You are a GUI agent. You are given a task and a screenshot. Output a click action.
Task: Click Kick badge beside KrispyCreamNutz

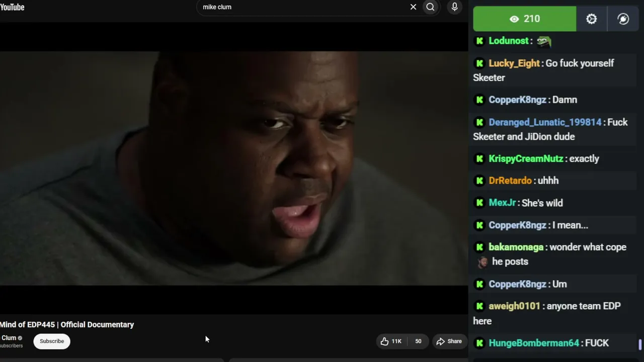tap(479, 159)
